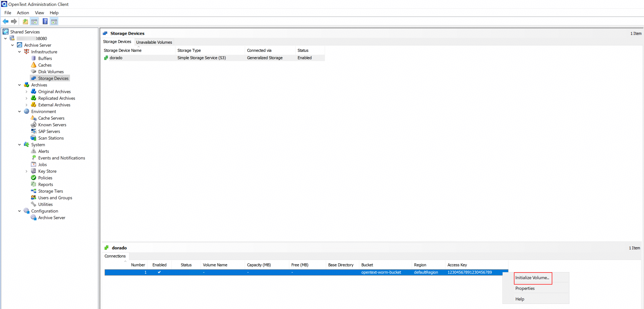Click the Buffers icon in the tree
Image resolution: width=644 pixels, height=309 pixels.
click(x=33, y=58)
